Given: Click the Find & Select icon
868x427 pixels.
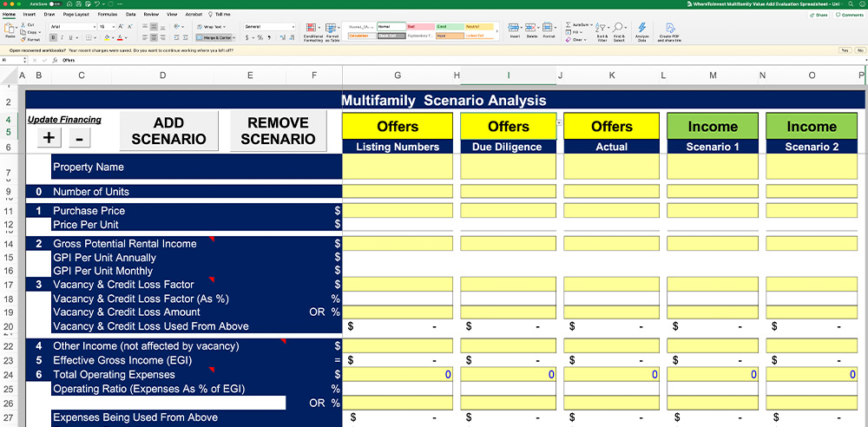Looking at the screenshot, I should [x=619, y=31].
